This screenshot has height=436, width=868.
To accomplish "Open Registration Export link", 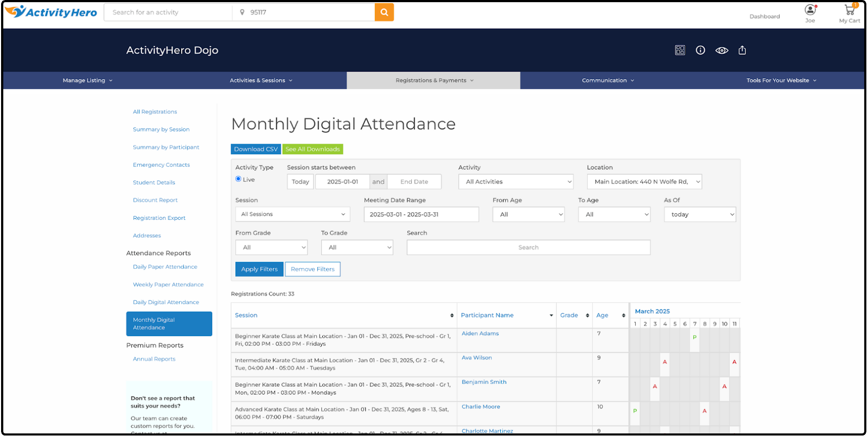I will (x=159, y=218).
